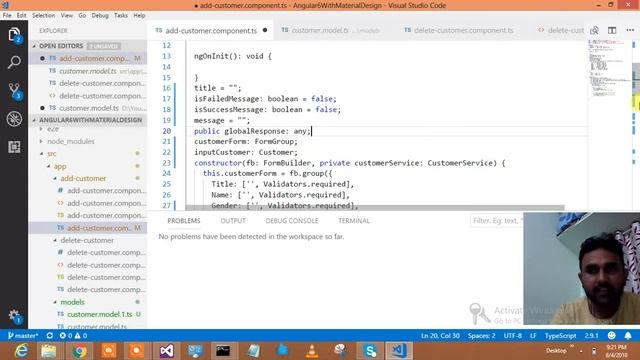This screenshot has height=360, width=640.
Task: Open the Extensions view in activity bar
Action: click(x=14, y=147)
